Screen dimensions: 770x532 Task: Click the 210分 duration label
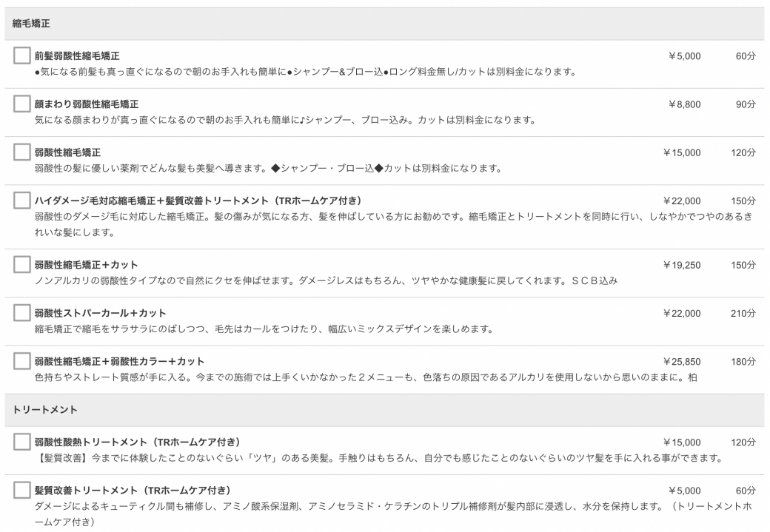tap(743, 313)
